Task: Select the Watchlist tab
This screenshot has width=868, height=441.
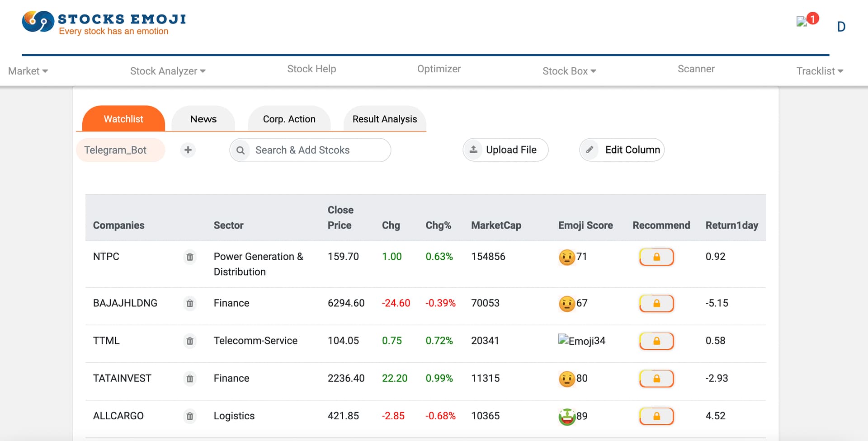Action: coord(123,119)
